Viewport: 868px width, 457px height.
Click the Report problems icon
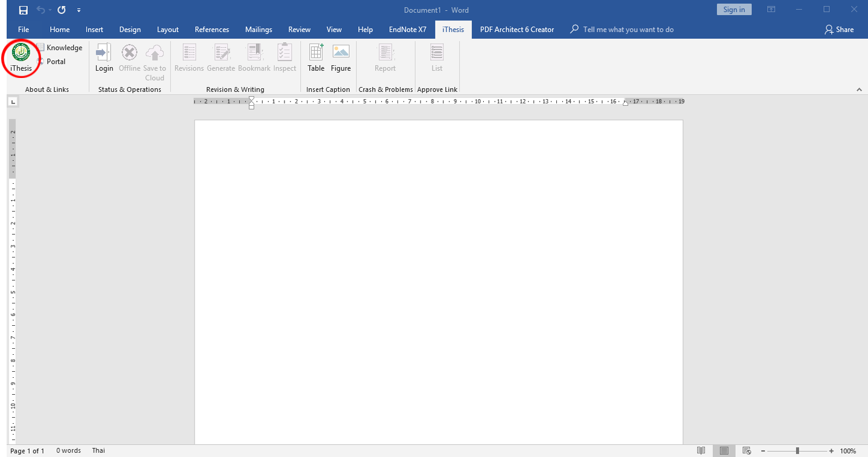click(385, 58)
